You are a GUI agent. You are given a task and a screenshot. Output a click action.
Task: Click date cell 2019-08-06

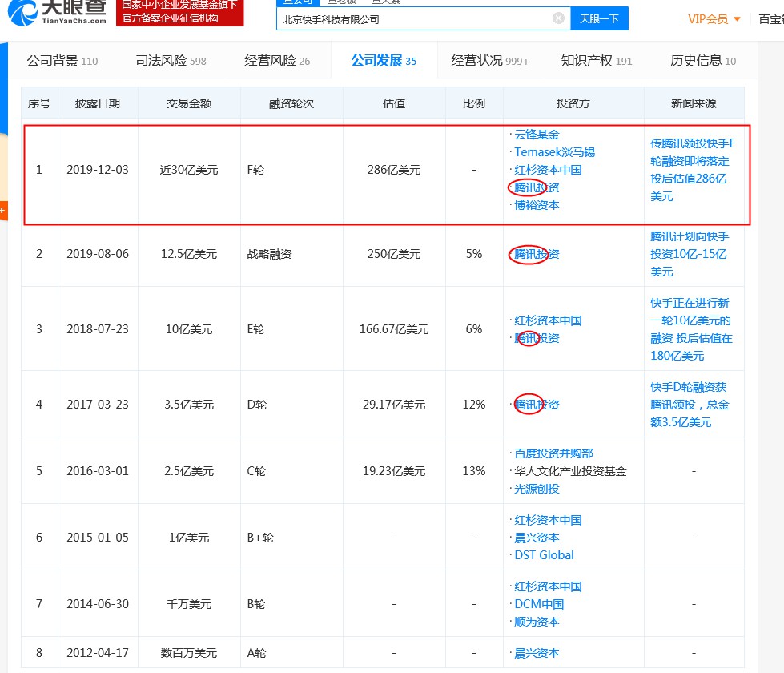coord(98,254)
